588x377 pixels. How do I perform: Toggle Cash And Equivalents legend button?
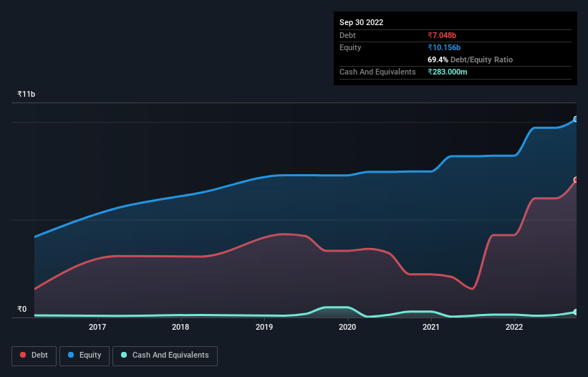pos(165,355)
